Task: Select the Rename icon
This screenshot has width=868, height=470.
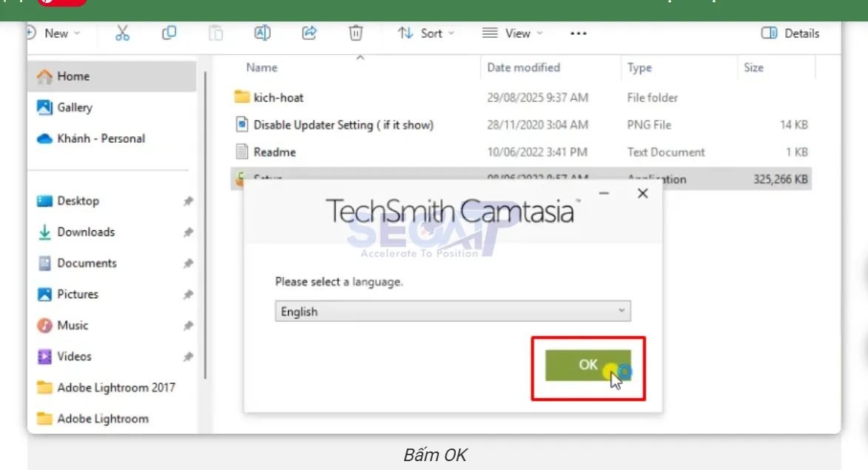Action: click(x=262, y=33)
